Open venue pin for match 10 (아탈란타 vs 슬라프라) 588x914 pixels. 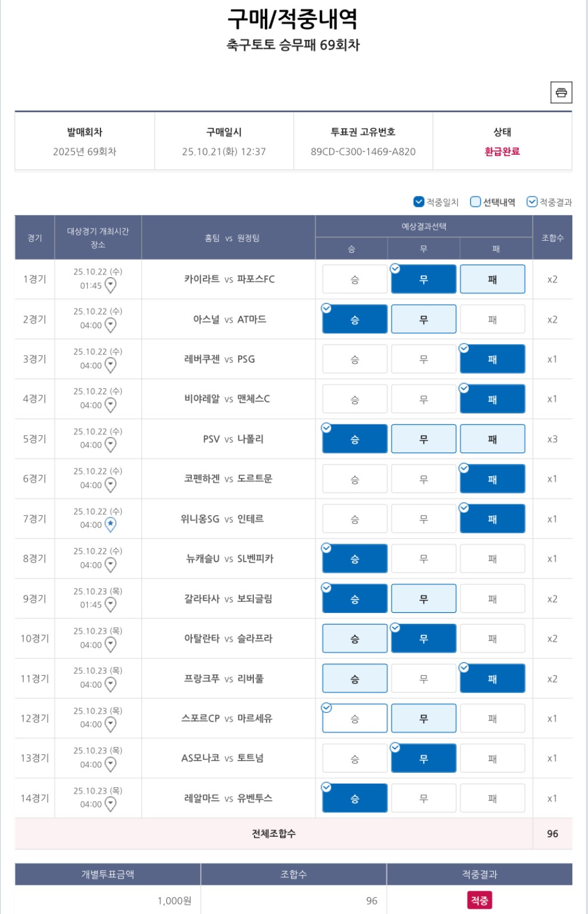click(x=110, y=645)
